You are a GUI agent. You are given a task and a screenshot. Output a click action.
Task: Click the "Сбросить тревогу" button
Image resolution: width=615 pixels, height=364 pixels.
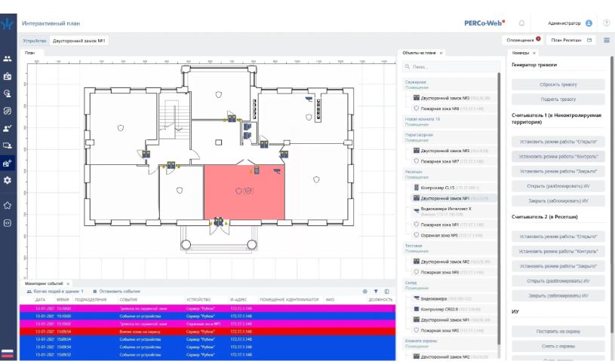[558, 84]
